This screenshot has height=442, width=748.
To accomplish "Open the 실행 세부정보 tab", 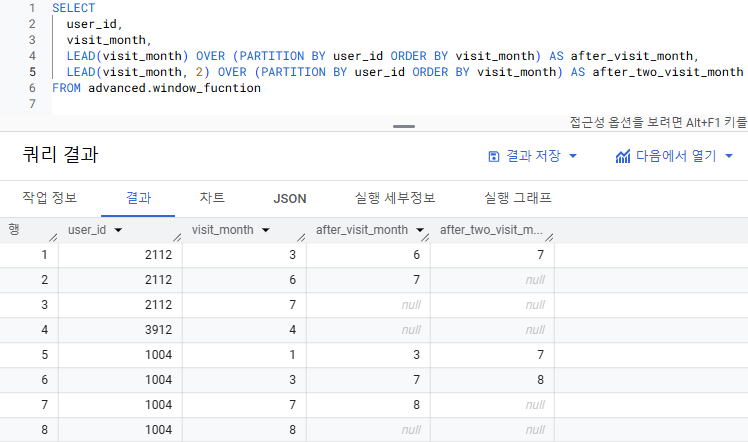I will coord(395,198).
